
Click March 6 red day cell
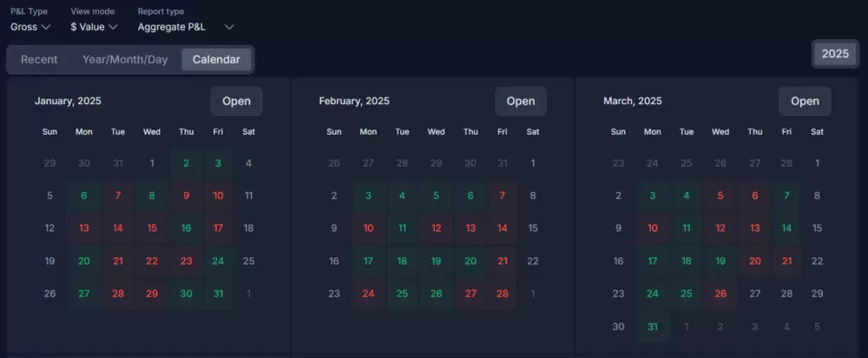click(x=754, y=196)
